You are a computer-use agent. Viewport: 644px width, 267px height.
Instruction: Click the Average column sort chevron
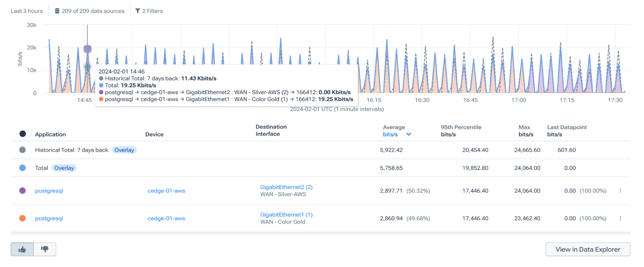click(409, 134)
